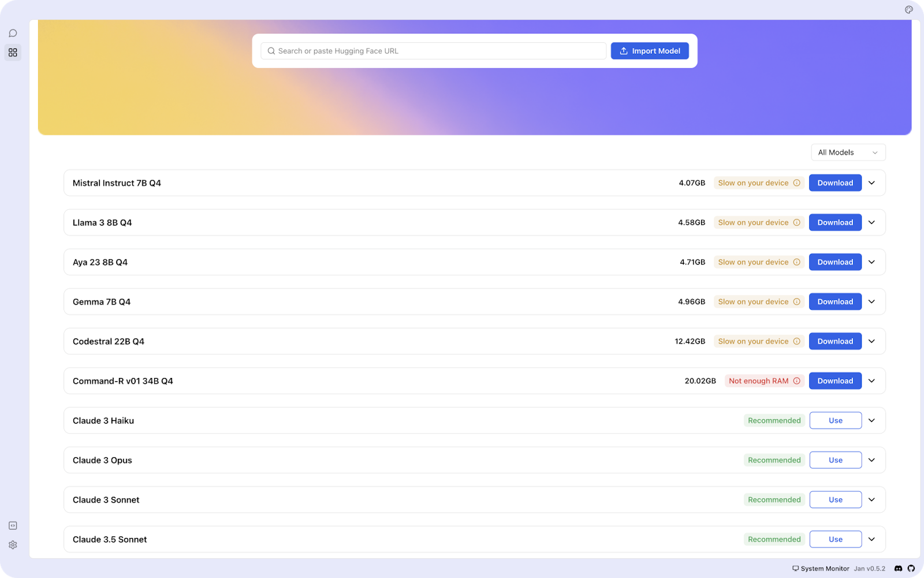The width and height of the screenshot is (924, 578).
Task: Open the Discord icon in status bar
Action: coord(898,569)
